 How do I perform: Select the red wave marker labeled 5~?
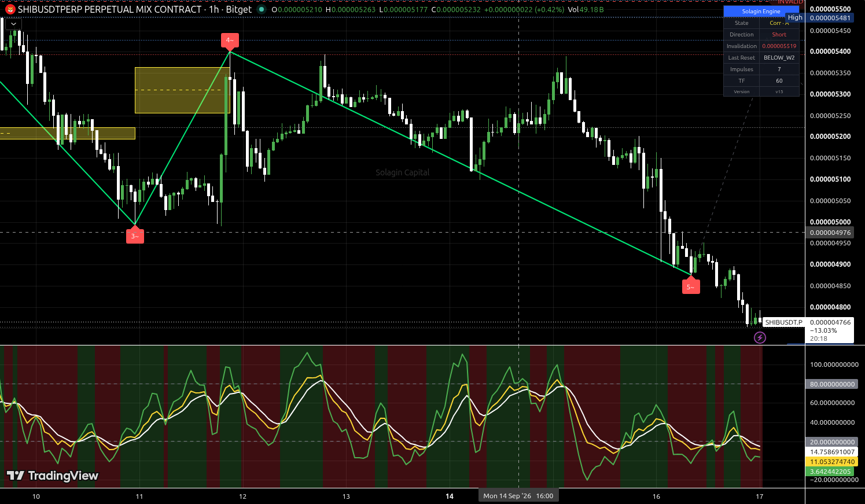point(691,286)
